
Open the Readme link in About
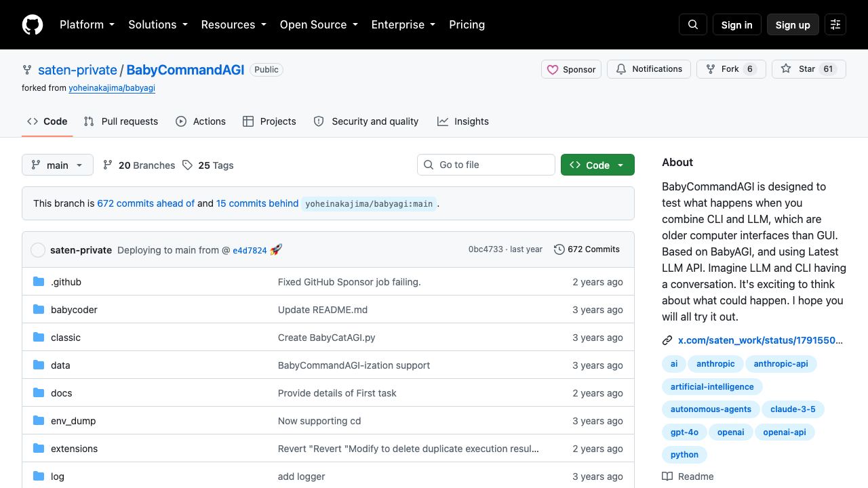coord(688,476)
